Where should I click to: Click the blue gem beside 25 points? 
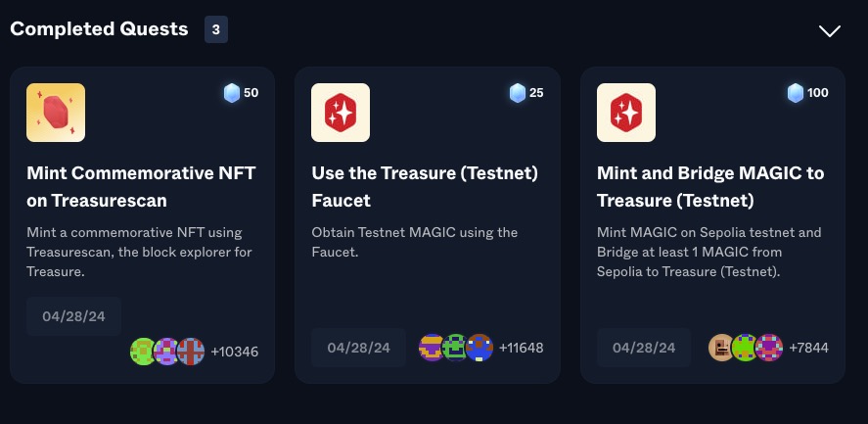point(518,93)
